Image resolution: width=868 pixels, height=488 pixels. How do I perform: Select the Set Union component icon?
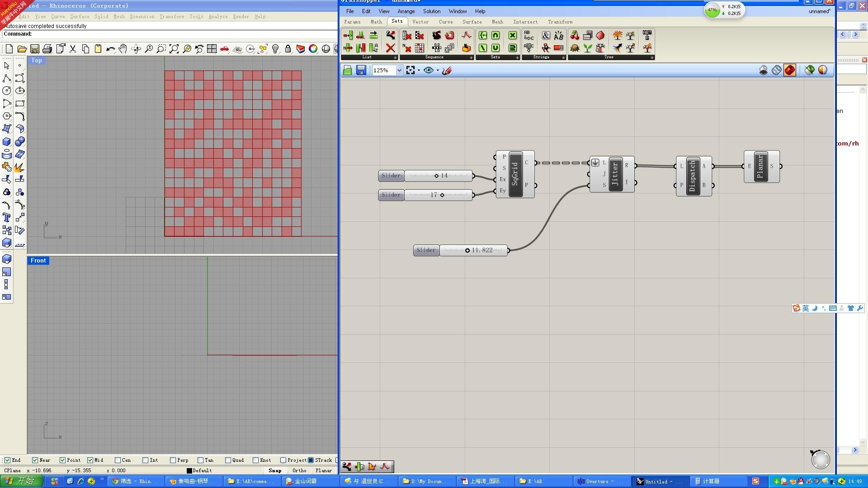tap(495, 47)
